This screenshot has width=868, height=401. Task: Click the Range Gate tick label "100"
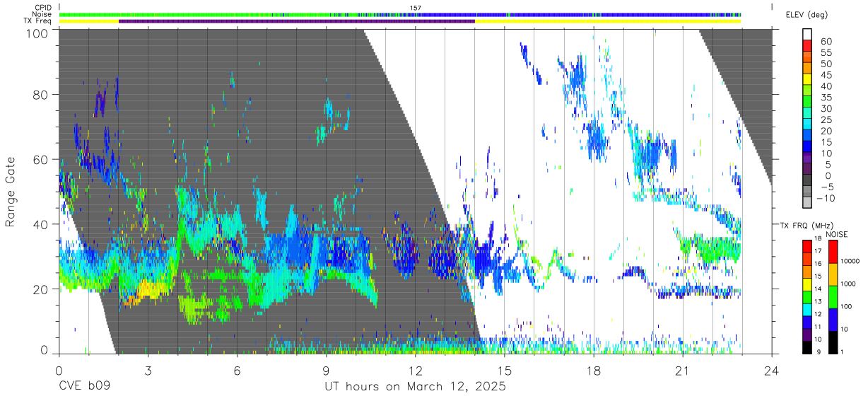pyautogui.click(x=37, y=33)
